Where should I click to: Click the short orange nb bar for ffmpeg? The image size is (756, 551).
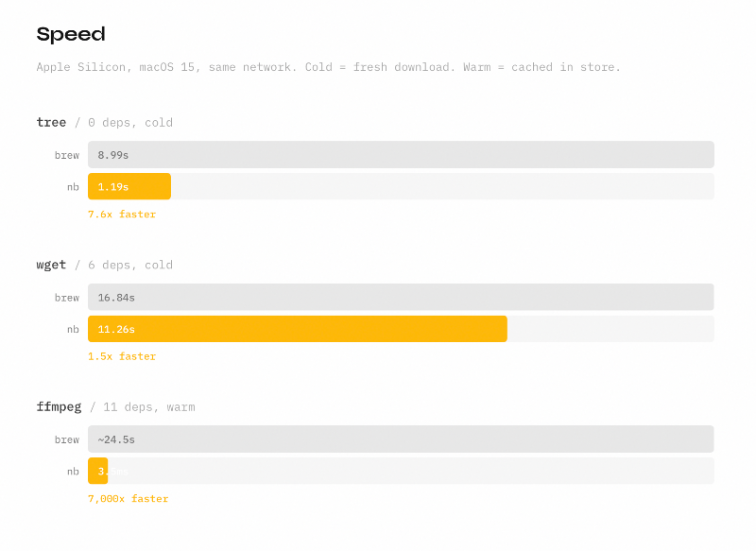(98, 471)
